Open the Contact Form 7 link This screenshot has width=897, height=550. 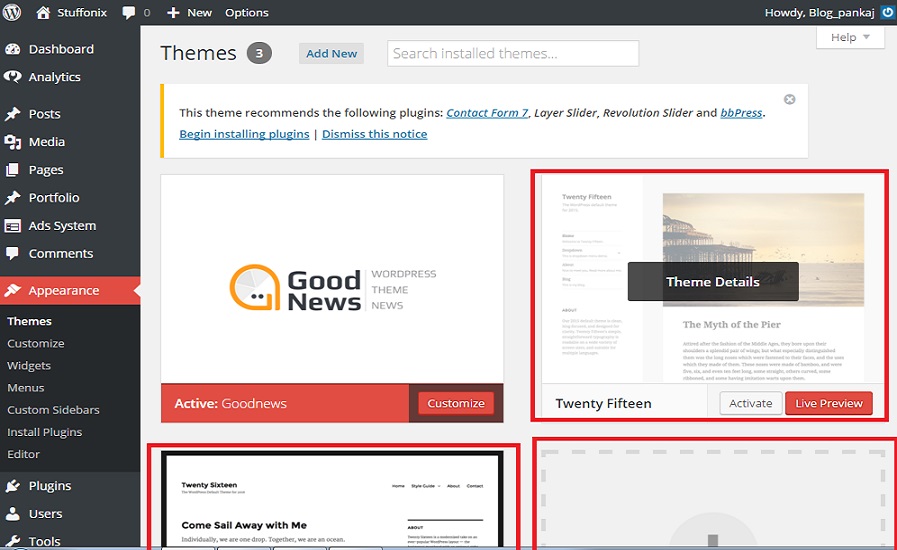(x=487, y=113)
